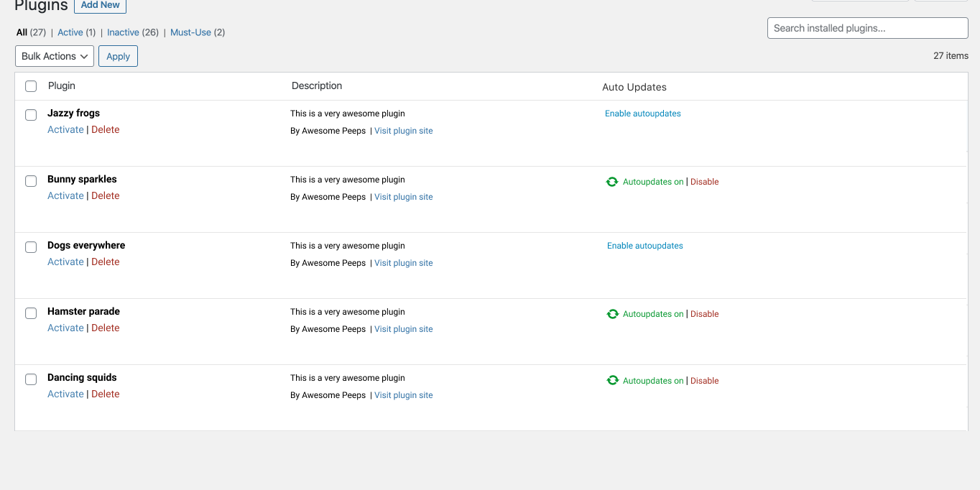Image resolution: width=980 pixels, height=490 pixels.
Task: Click the Plugin column header
Action: 62,85
